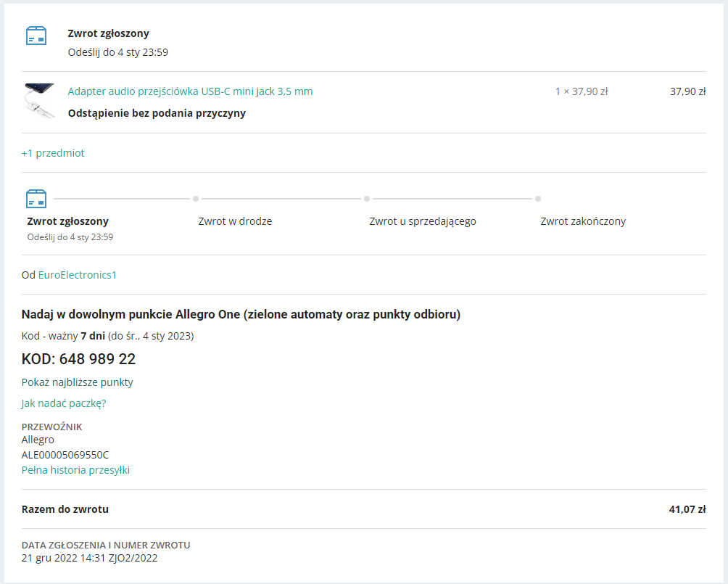Click the item price "37,90 zł"
The image size is (728, 584).
coord(686,91)
